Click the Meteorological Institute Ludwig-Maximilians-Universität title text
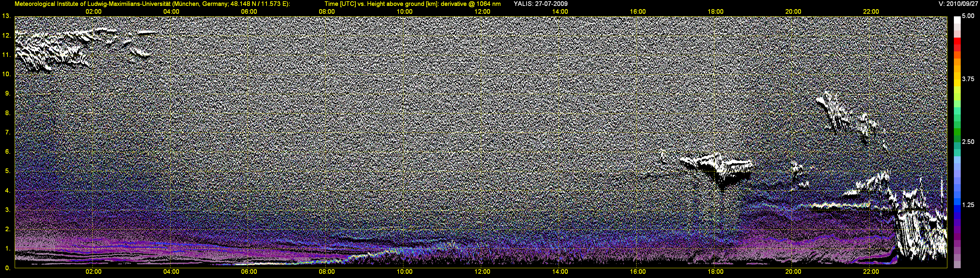Screen dimensions: 980x278 point(152,4)
